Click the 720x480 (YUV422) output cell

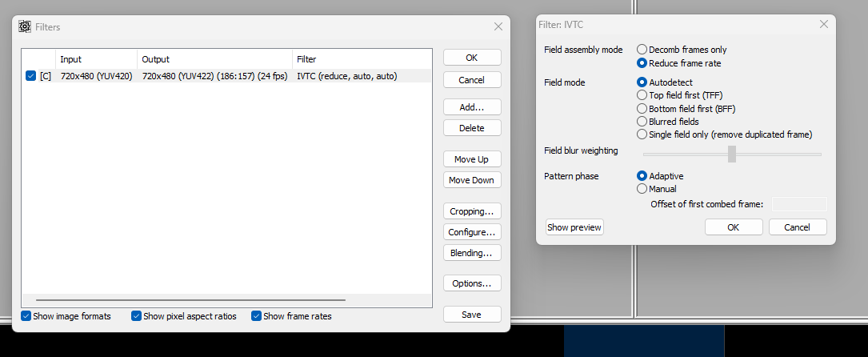(x=214, y=76)
